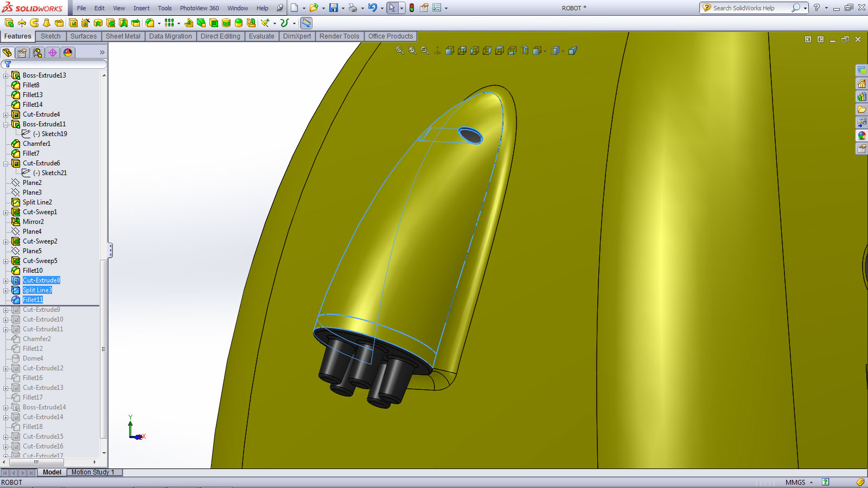Toggle the FeatureManager tree filter

8,64
